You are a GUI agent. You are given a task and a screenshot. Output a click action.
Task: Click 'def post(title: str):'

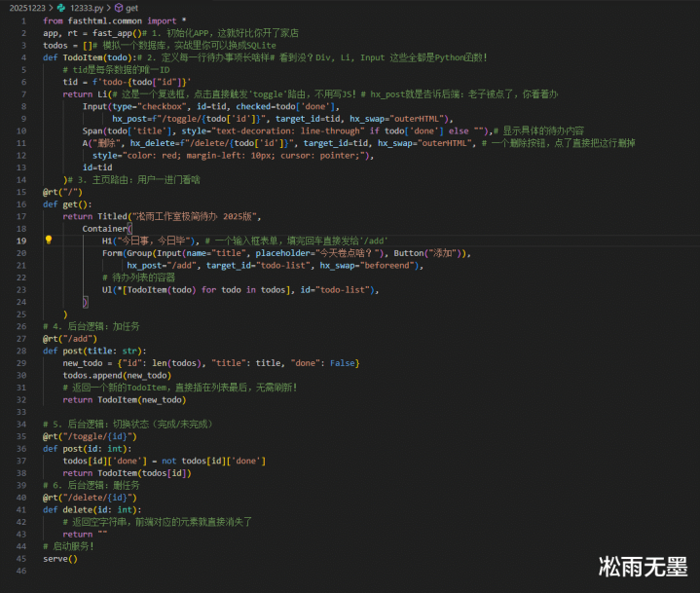[94, 351]
